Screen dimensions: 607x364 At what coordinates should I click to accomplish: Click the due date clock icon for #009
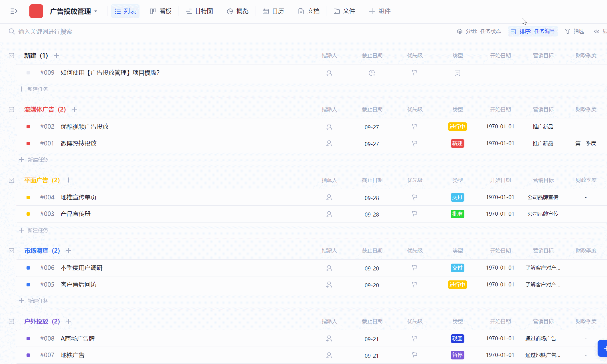tap(372, 73)
